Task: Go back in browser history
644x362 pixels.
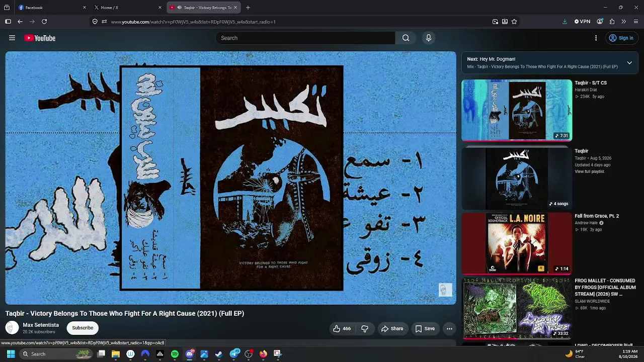Action: point(20,22)
